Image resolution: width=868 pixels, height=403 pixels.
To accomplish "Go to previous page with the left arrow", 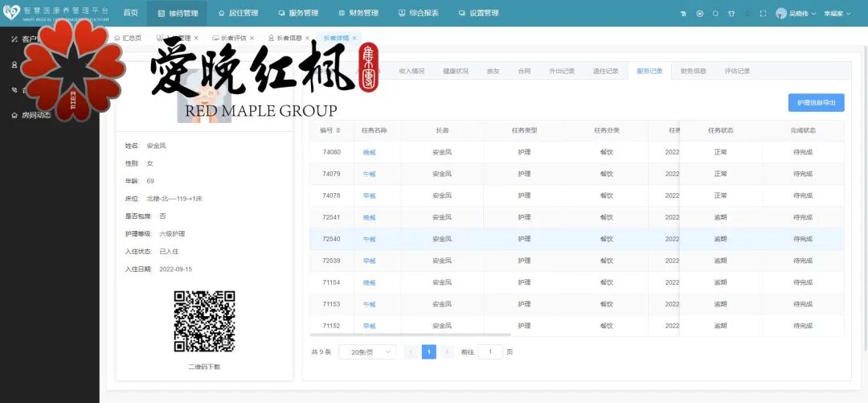I will tap(411, 352).
